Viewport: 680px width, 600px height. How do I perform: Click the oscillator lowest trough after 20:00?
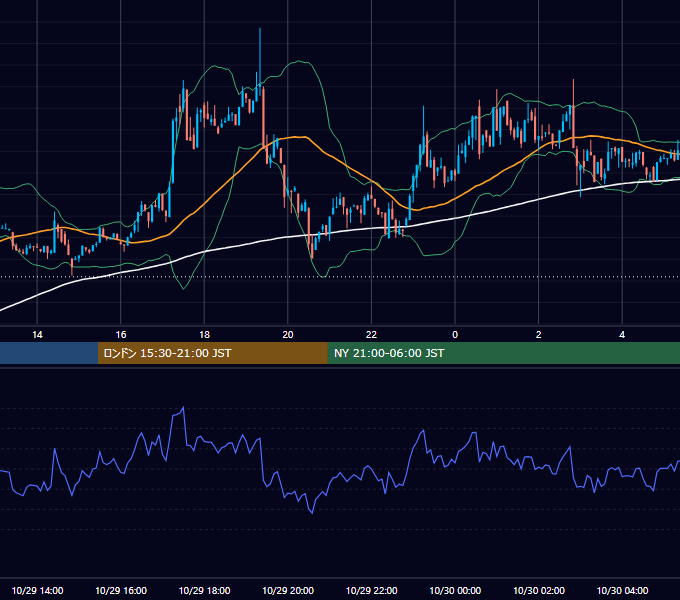312,513
